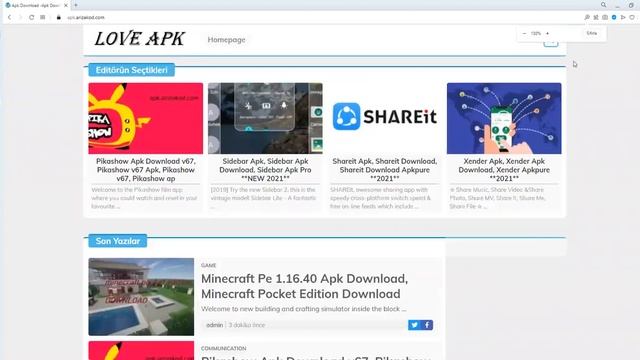
Task: Click the Sıfırla zoom reset button
Action: (591, 33)
